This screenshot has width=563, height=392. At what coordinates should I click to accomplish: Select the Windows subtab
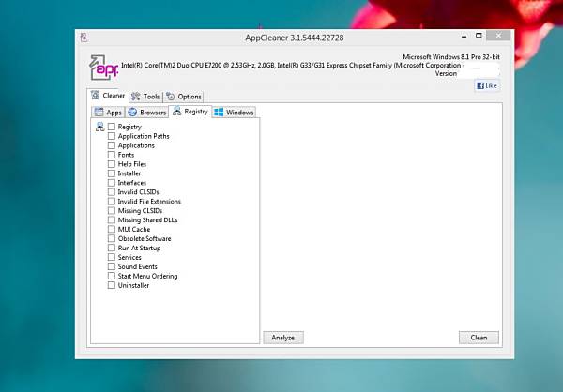[x=234, y=112]
